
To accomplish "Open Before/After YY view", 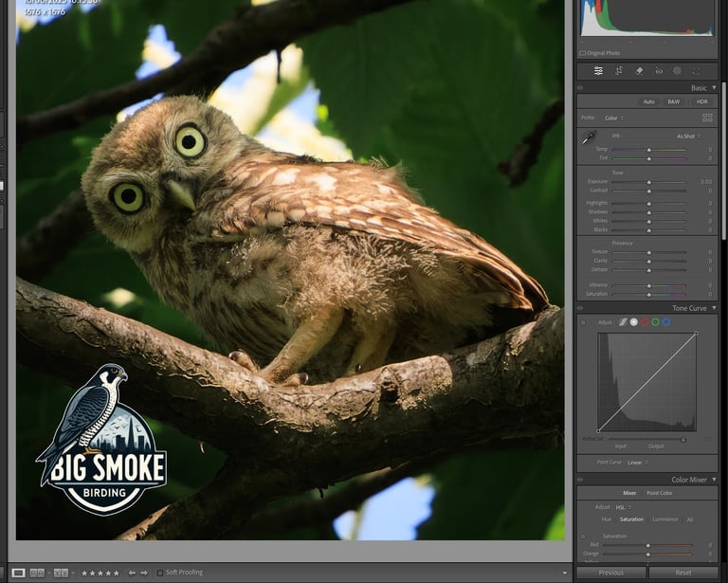I will coord(61,573).
